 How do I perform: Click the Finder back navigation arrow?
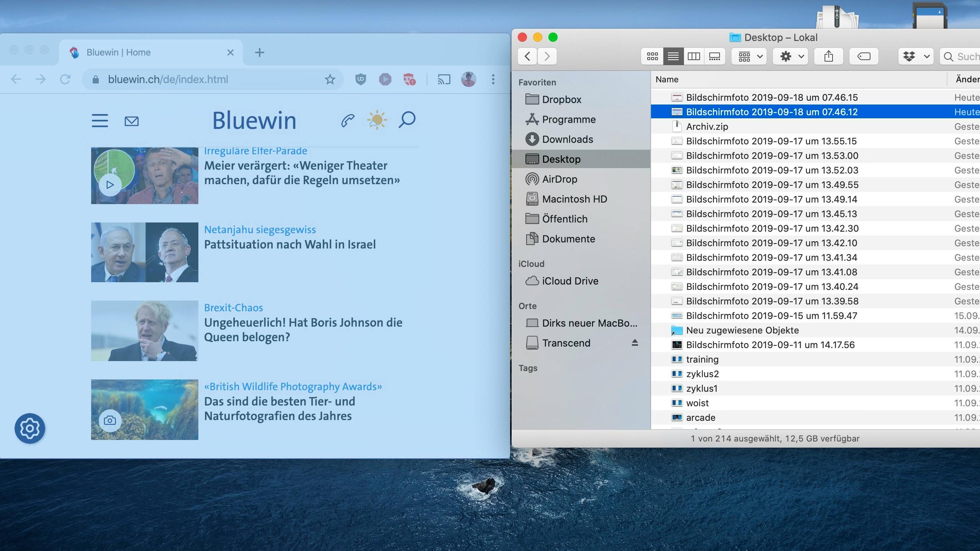coord(527,56)
